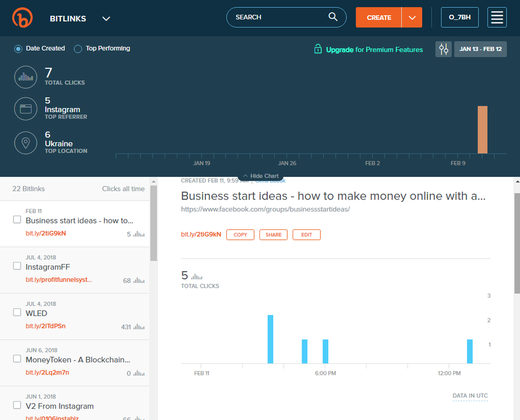This screenshot has width=520, height=420.
Task: Collapse chart with Hide Chart
Action: tap(261, 176)
